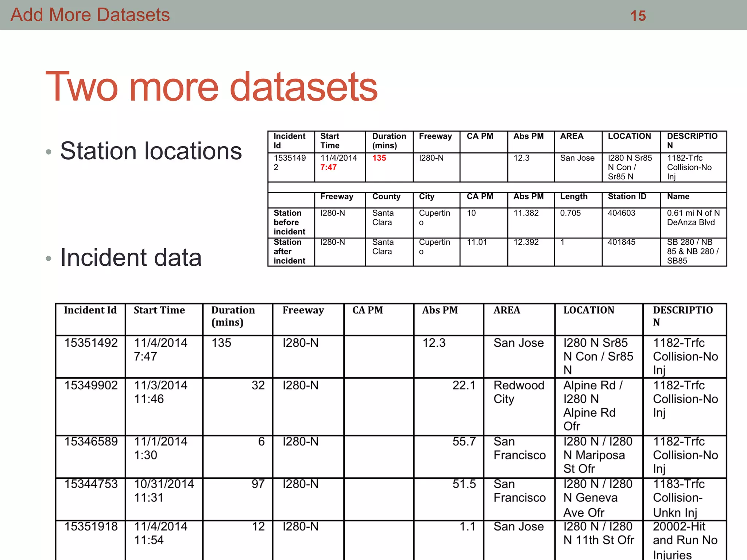747x560 pixels.
Task: Click 'Station ID' column header
Action: tap(627, 197)
